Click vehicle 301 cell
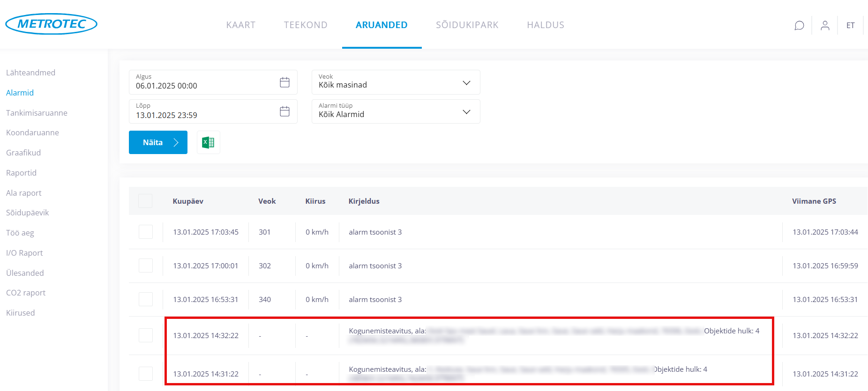The width and height of the screenshot is (868, 391). point(265,232)
